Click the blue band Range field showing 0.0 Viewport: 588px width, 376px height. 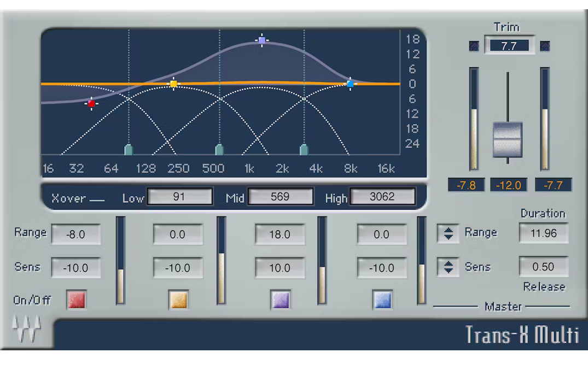pos(382,234)
